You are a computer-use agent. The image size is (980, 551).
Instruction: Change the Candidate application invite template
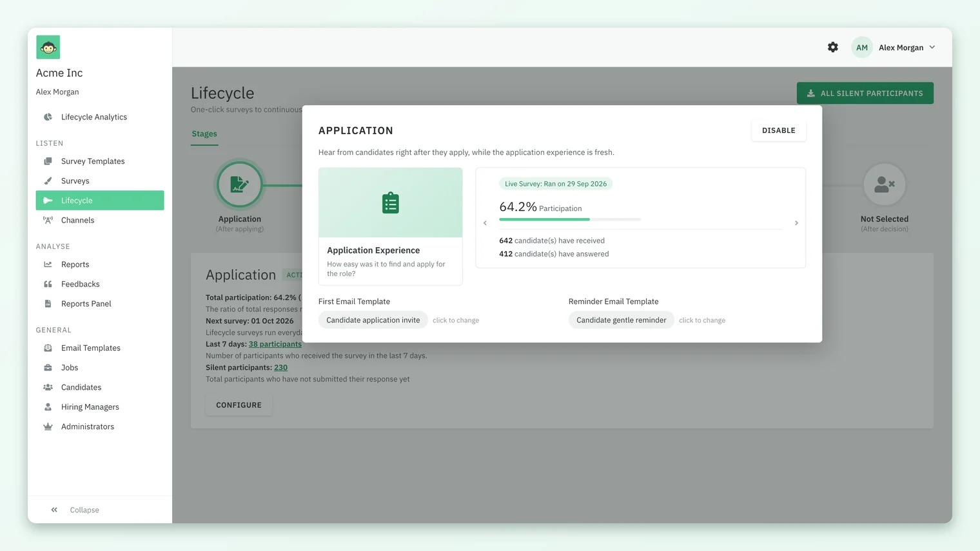[x=373, y=320]
